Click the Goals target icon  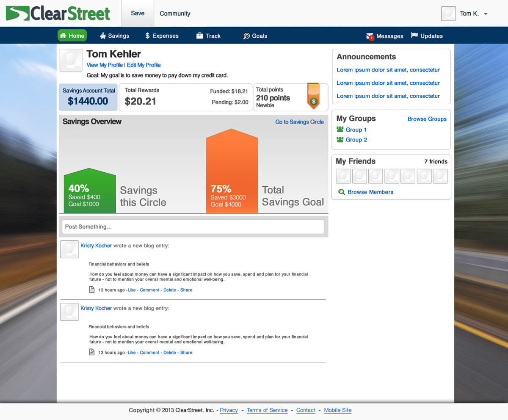(246, 36)
